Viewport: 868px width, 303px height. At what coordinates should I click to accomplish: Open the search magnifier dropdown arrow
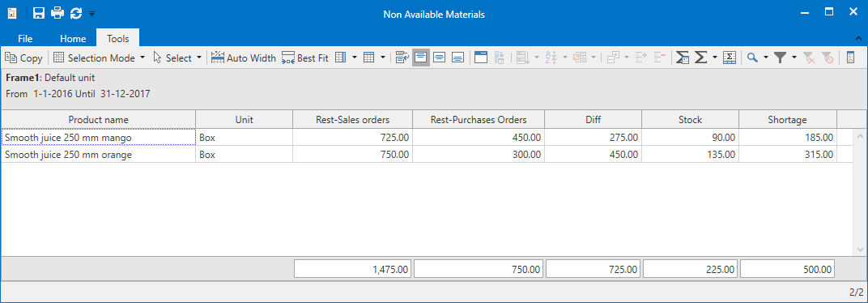click(x=766, y=58)
